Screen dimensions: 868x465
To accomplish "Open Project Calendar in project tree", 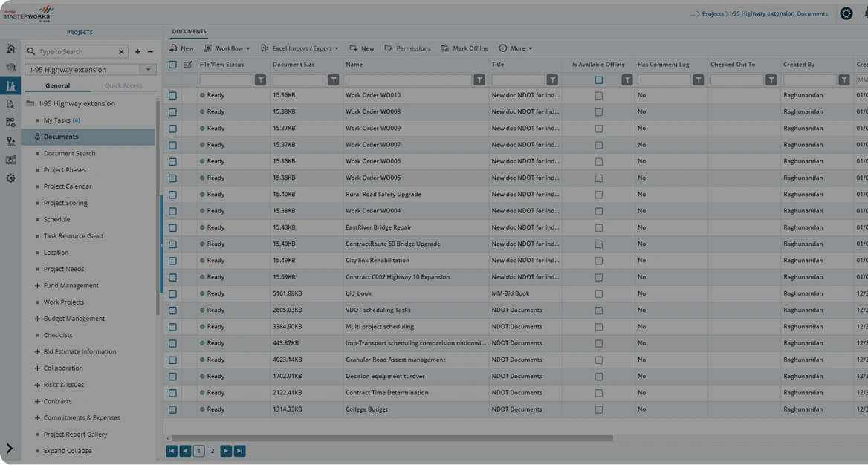I will [68, 186].
